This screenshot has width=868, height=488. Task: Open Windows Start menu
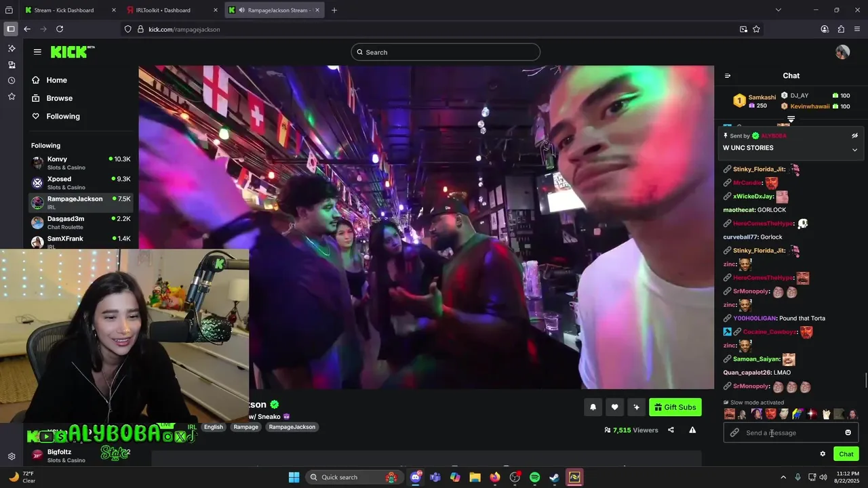(x=294, y=477)
